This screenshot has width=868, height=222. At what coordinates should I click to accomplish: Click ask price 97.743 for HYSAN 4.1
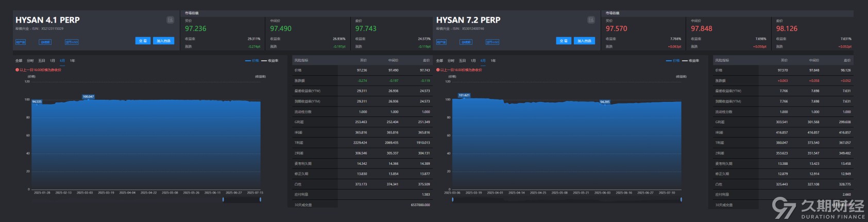(366, 29)
